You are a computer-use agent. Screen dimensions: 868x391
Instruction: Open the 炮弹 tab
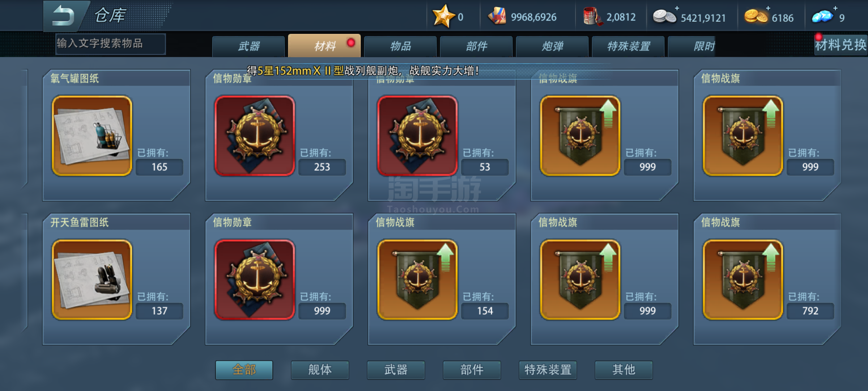coord(552,46)
